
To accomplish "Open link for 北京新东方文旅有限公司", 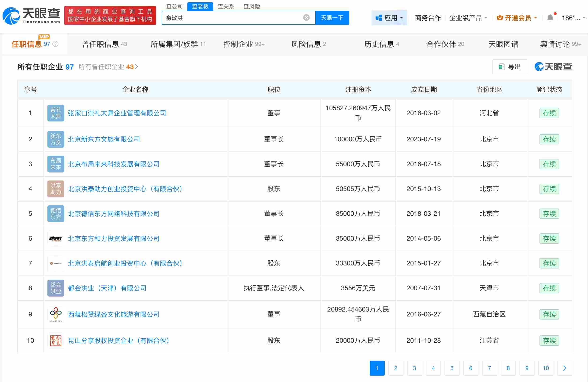I will [x=104, y=139].
